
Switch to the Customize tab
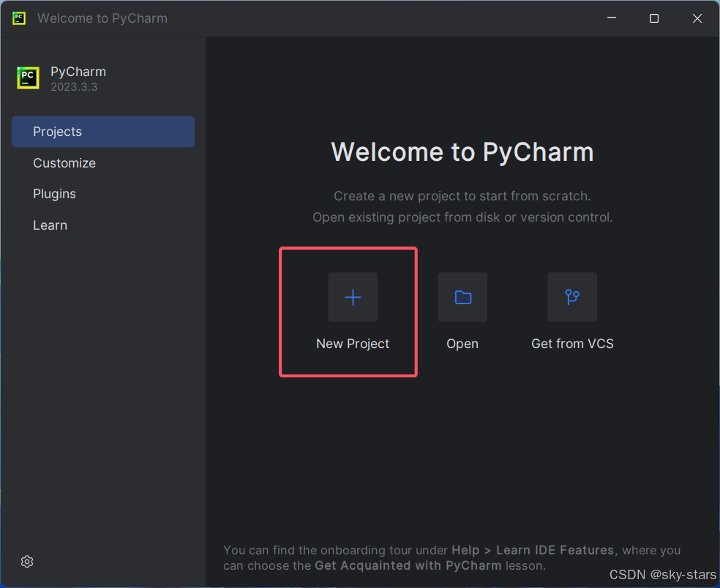coord(103,163)
